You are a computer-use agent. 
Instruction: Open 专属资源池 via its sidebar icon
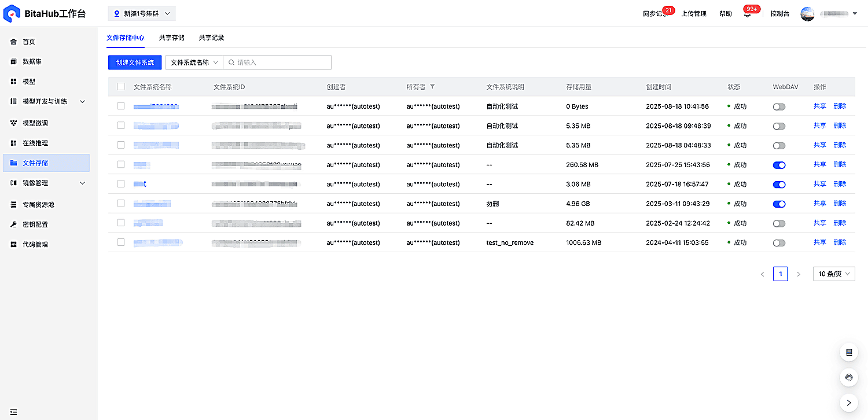tap(14, 205)
